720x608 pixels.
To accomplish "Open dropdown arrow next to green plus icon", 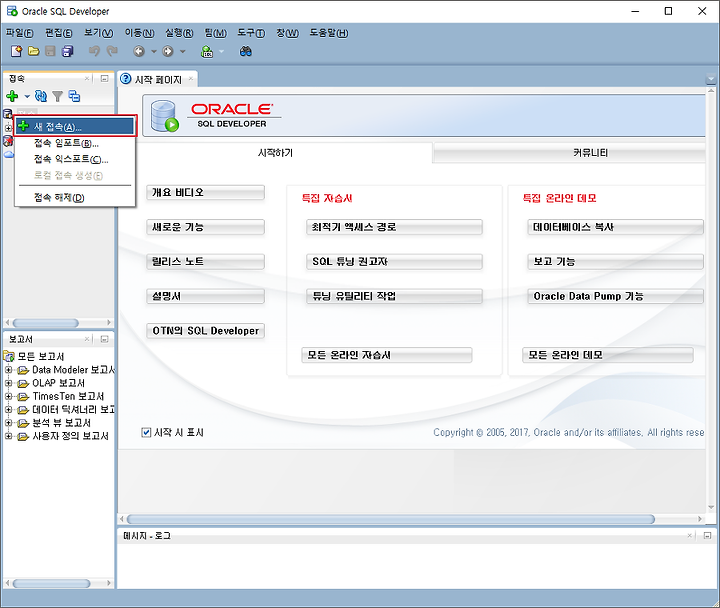I will [x=27, y=96].
